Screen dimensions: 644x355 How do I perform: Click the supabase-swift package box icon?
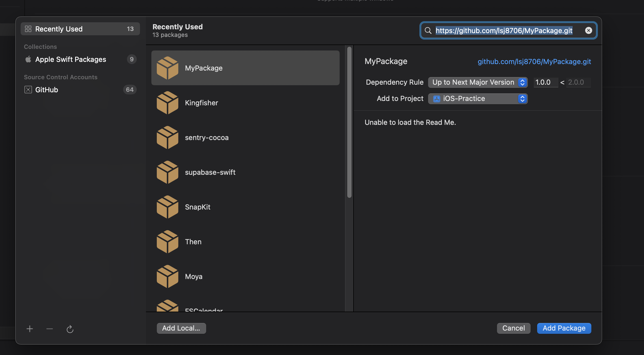[167, 172]
